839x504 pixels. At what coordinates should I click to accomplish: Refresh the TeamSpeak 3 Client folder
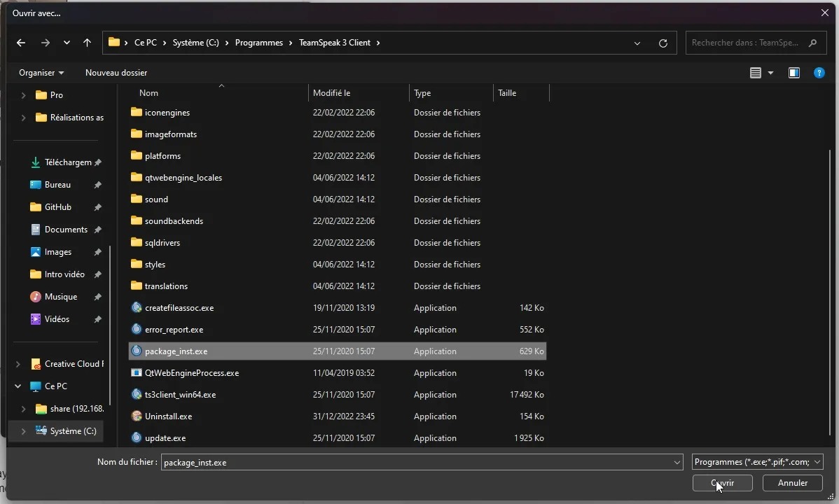[x=663, y=43]
